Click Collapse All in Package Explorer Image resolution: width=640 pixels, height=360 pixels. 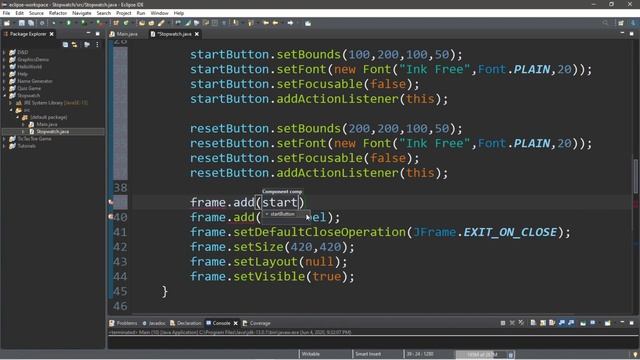coord(65,44)
